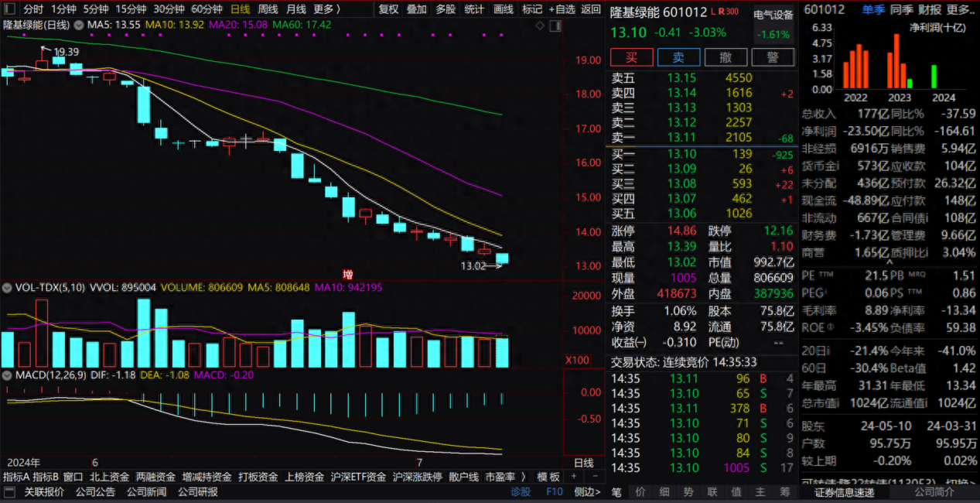
Task: Expand the 更多 period options
Action: point(327,9)
